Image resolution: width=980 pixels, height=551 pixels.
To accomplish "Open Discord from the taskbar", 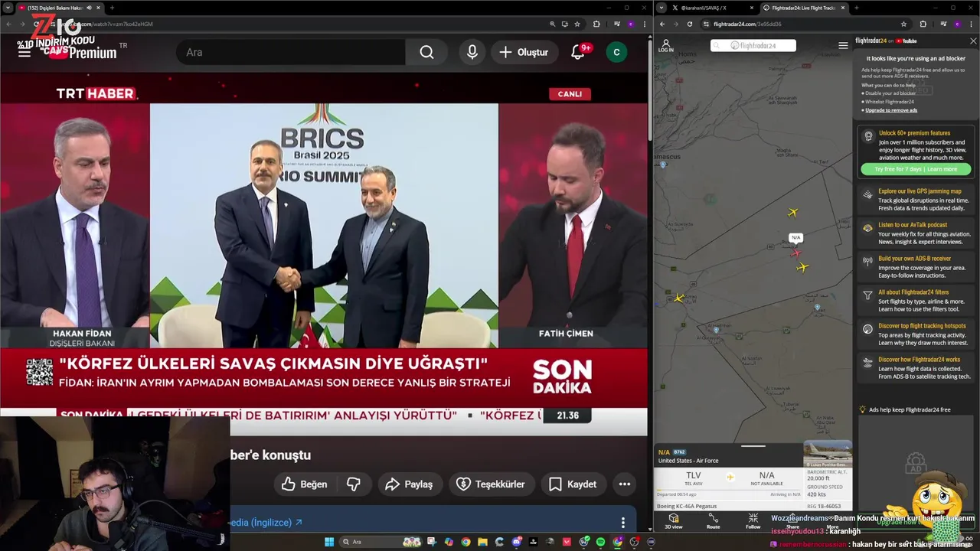I will click(517, 542).
